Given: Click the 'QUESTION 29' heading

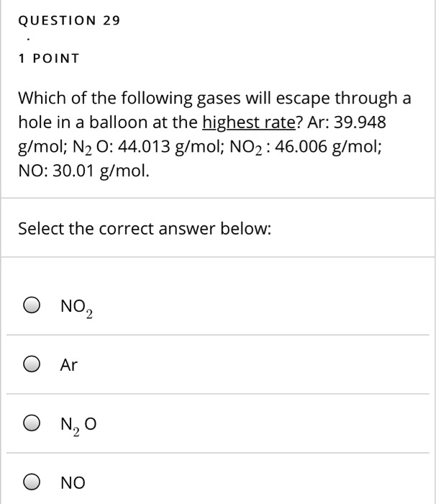Looking at the screenshot, I should [69, 21].
